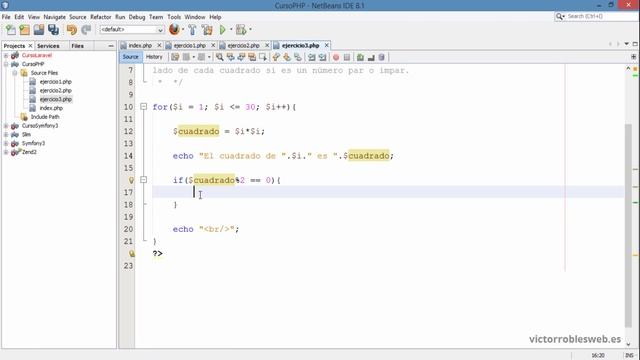Click the Debug Project toolbar icon
The image size is (640, 360).
(241, 30)
